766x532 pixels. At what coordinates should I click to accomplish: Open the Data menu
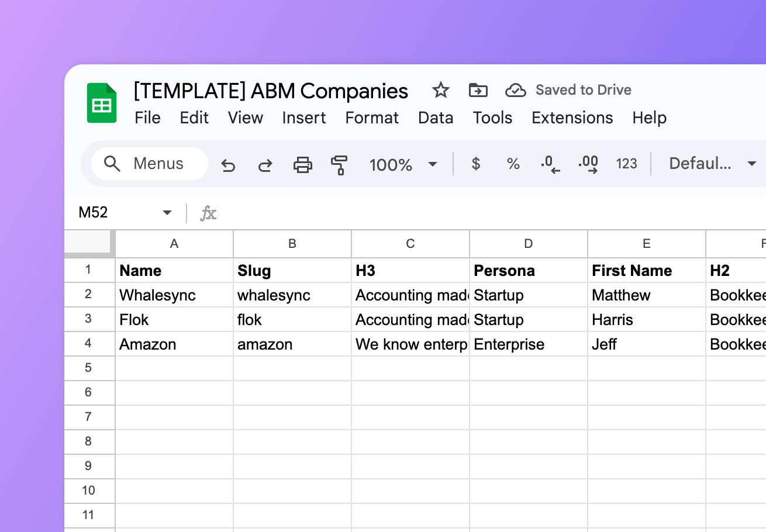coord(436,118)
